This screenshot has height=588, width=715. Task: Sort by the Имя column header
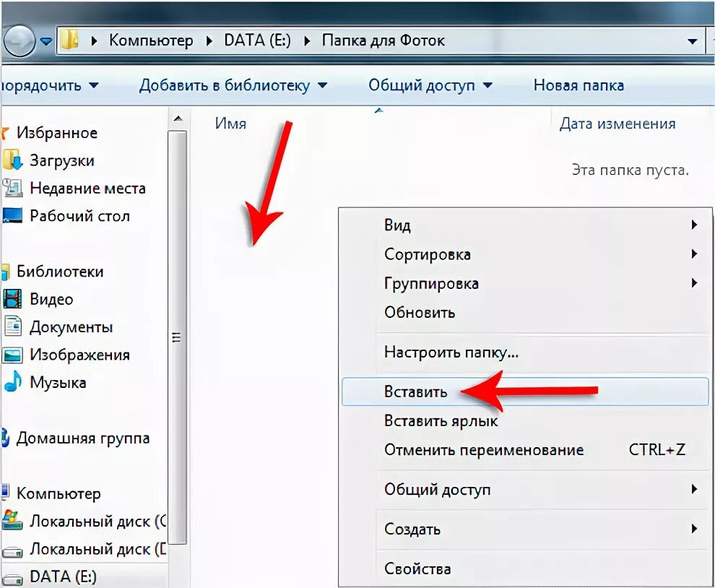pyautogui.click(x=230, y=124)
